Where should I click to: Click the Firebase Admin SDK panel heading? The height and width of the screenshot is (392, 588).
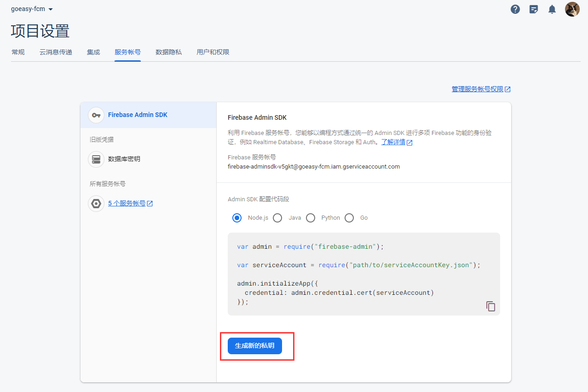[257, 117]
